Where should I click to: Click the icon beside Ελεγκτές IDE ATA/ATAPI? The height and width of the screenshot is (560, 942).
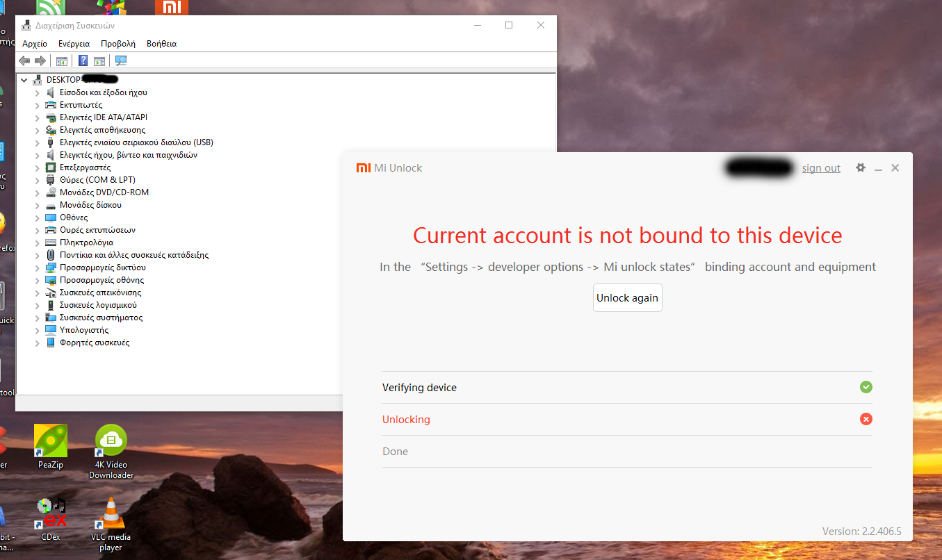pyautogui.click(x=51, y=117)
